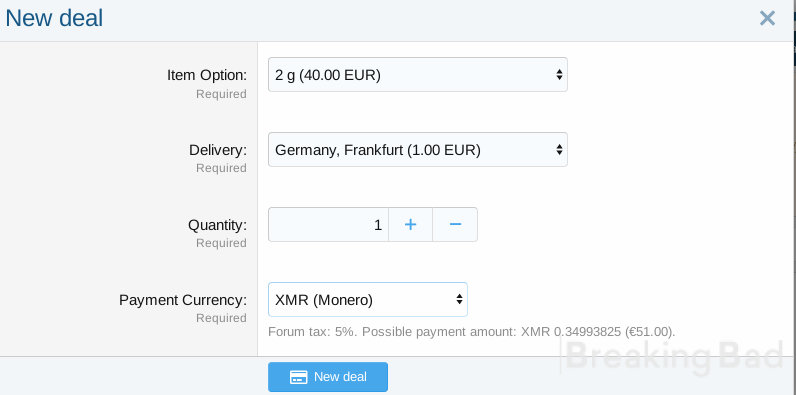Image resolution: width=796 pixels, height=395 pixels.
Task: Increase quantity with the plus icon
Action: coord(410,224)
